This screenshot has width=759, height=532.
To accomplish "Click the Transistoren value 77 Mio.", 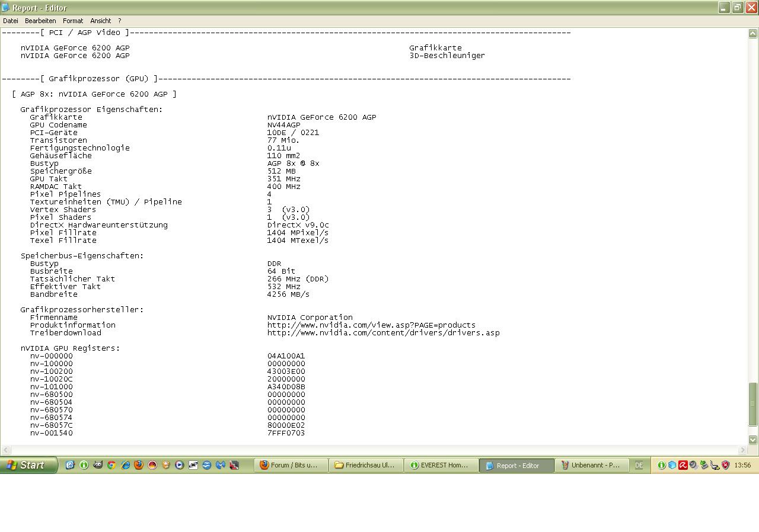I will click(283, 140).
